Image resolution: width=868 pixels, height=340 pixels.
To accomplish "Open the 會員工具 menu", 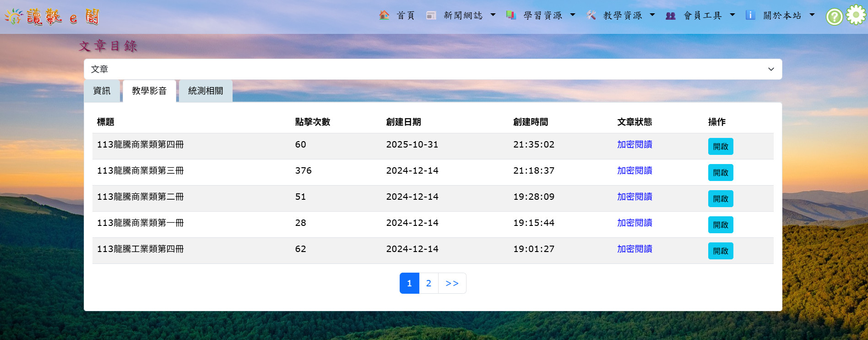I will pyautogui.click(x=703, y=16).
